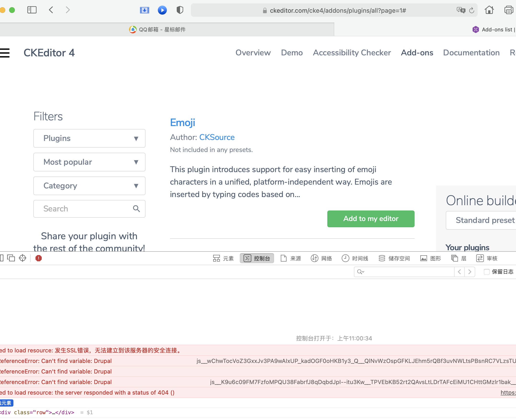
Task: Click the red error indicator icon
Action: [38, 258]
